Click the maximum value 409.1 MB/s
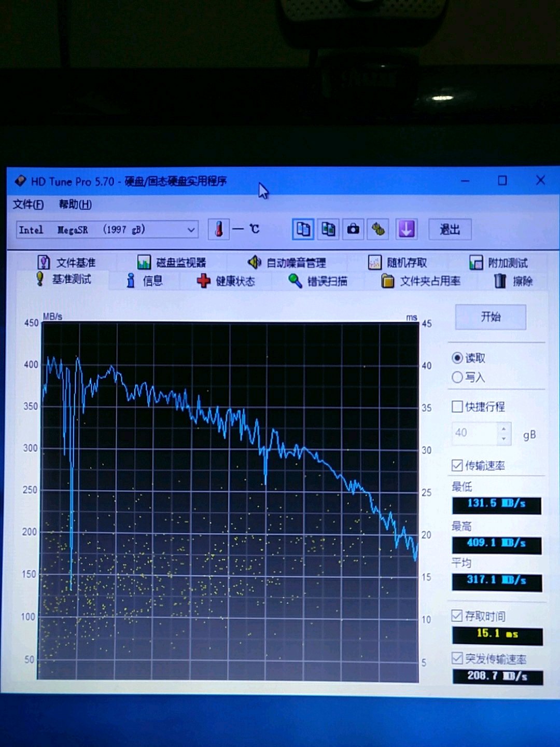560x747 pixels. [497, 544]
